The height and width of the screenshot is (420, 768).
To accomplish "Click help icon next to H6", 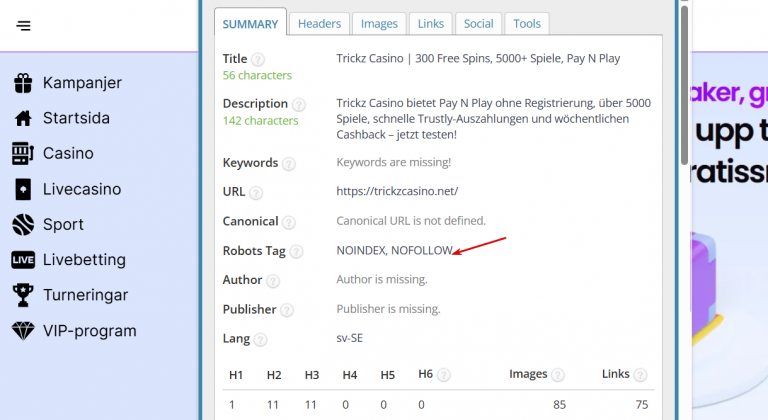I will 443,375.
